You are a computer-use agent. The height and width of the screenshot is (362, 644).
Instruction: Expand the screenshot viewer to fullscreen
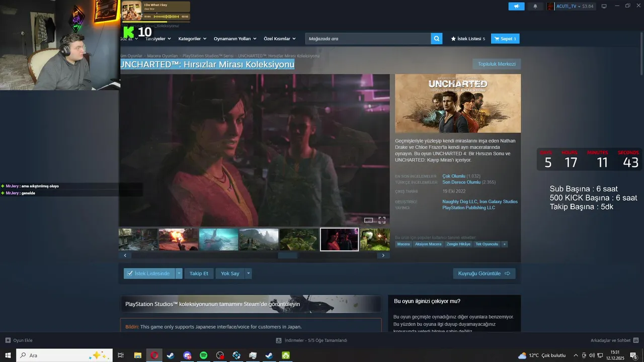coord(382,220)
